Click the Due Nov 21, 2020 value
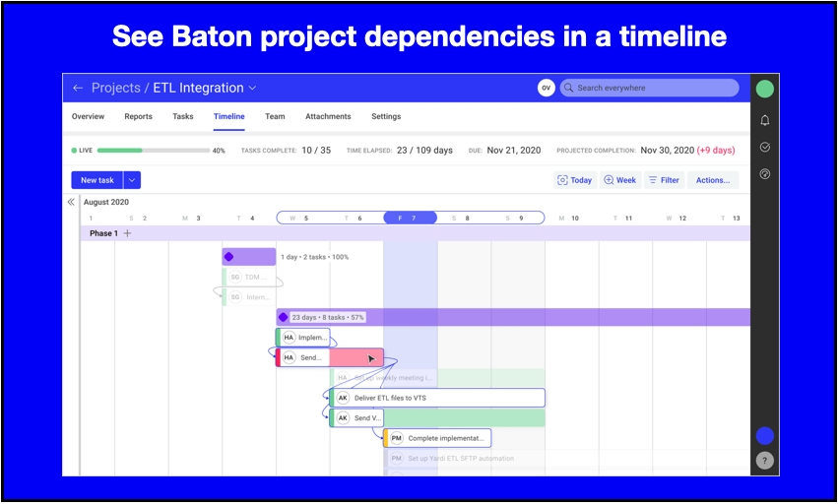838x504 pixels. point(514,151)
